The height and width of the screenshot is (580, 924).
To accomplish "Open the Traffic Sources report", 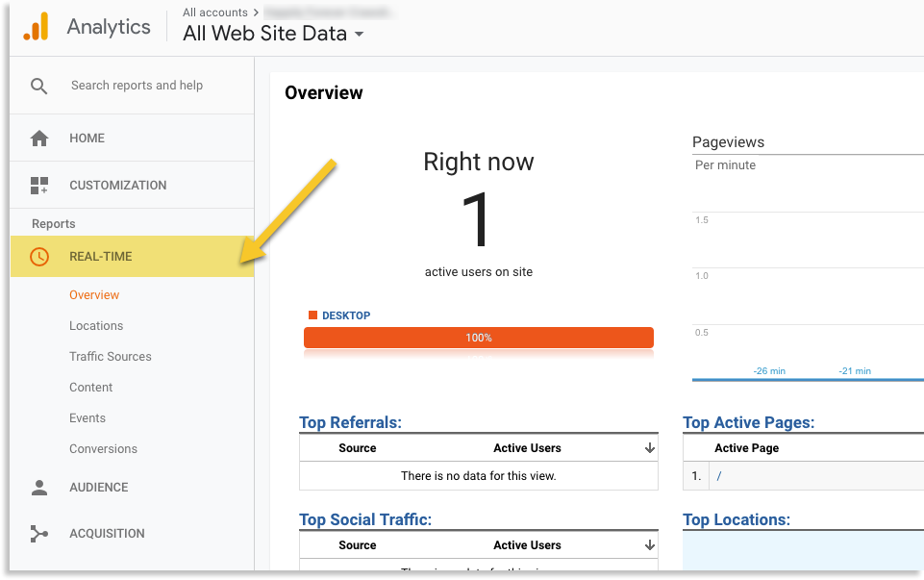I will [111, 357].
